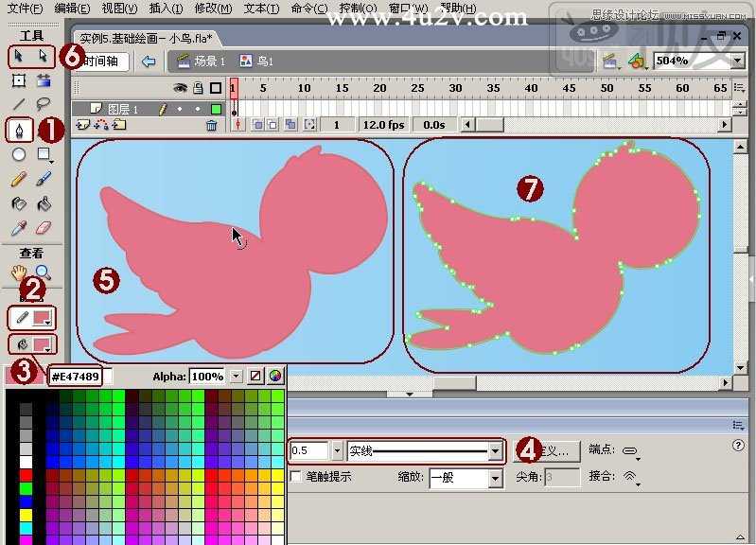Image resolution: width=756 pixels, height=545 pixels.
Task: Select the Lasso tool
Action: pos(44,104)
